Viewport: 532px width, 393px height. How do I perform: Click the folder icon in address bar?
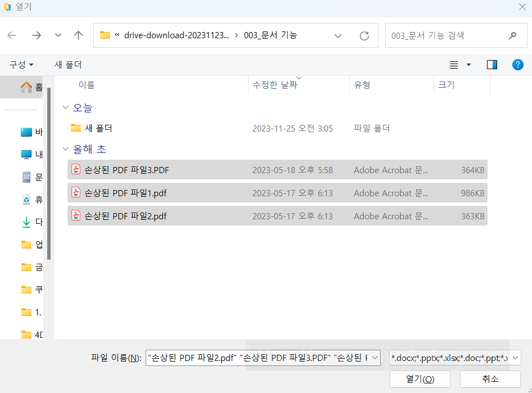click(105, 35)
